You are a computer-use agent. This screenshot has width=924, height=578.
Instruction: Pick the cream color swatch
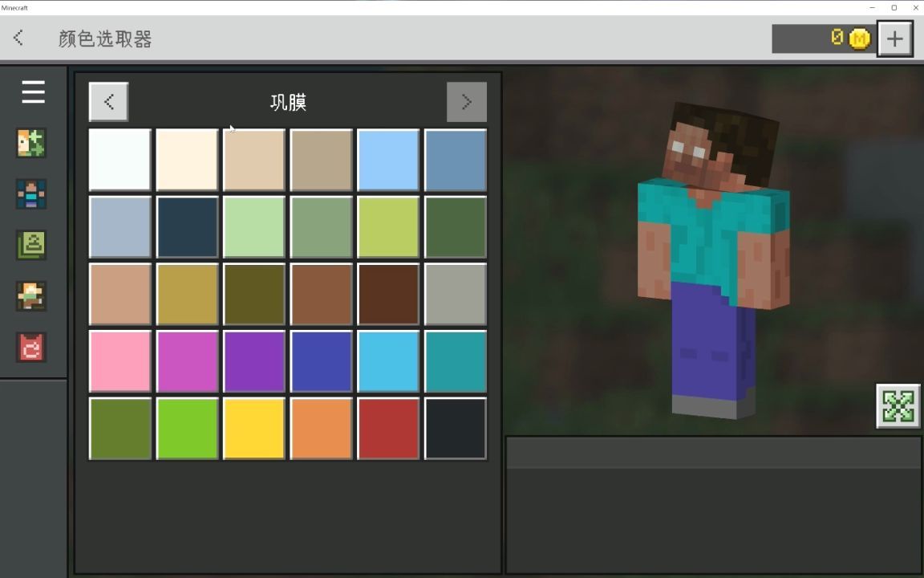click(x=187, y=160)
